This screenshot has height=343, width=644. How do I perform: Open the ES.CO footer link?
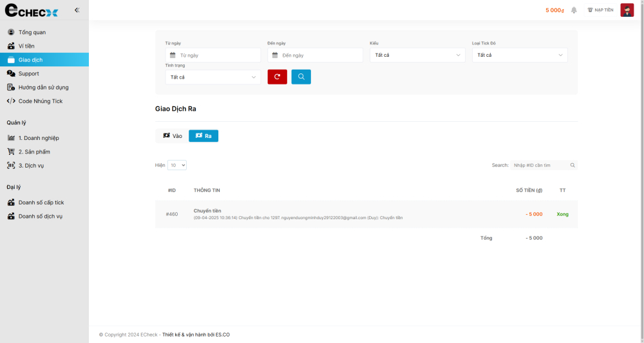click(222, 335)
